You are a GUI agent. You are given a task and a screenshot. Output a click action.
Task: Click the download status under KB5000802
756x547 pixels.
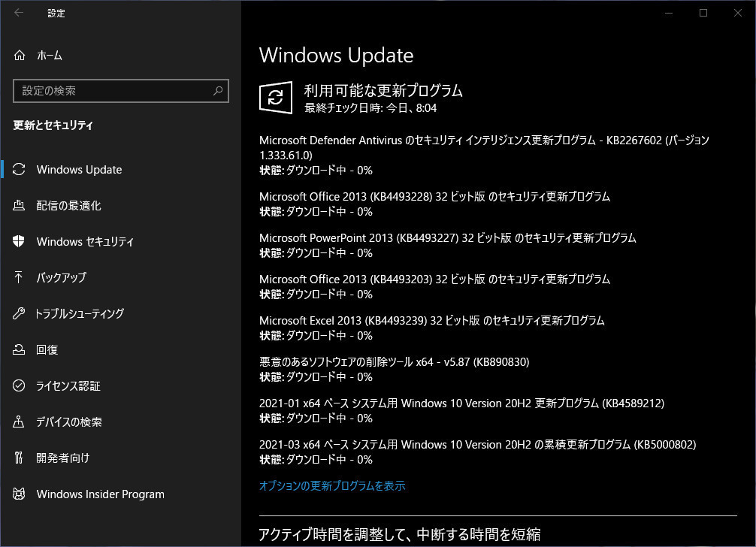tap(316, 460)
